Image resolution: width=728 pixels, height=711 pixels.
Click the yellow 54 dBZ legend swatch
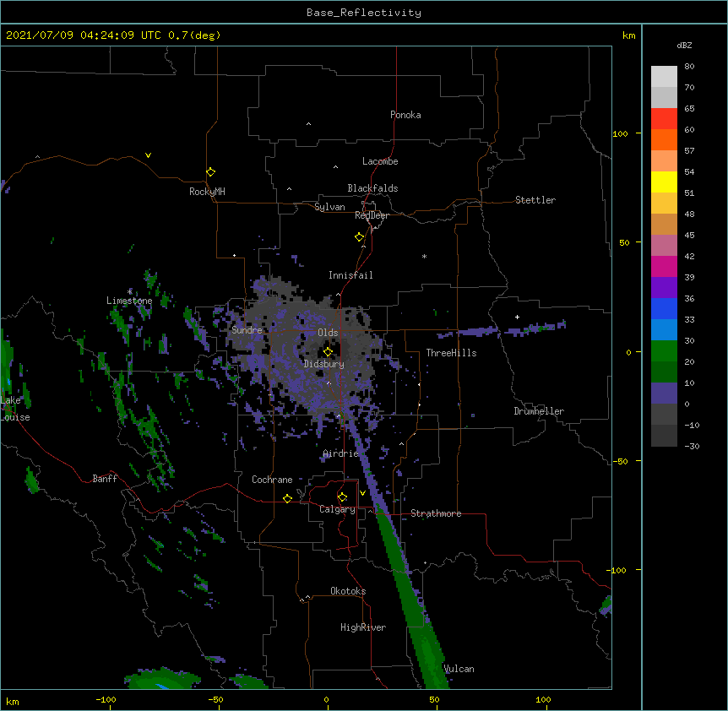click(x=664, y=182)
